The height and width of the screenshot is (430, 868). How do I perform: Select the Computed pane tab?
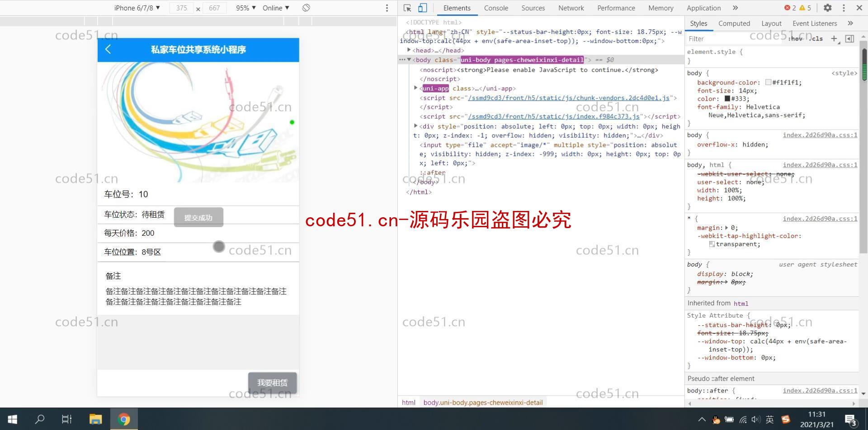coord(734,23)
